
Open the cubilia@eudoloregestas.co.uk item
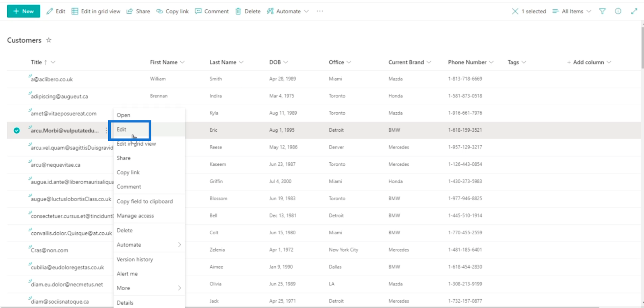67,267
